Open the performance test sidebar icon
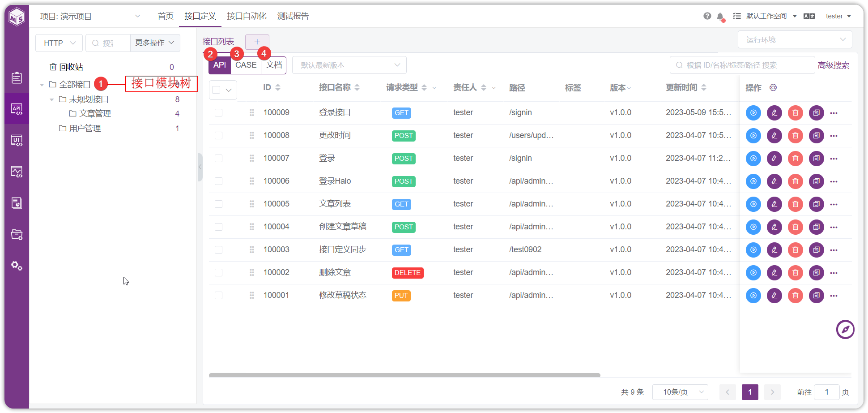 pos(17,172)
